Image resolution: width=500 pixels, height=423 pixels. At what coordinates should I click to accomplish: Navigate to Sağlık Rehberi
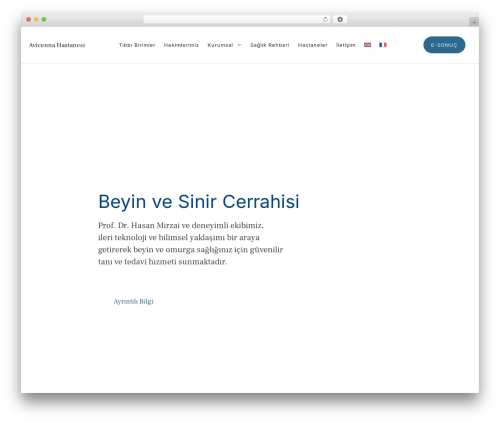270,45
